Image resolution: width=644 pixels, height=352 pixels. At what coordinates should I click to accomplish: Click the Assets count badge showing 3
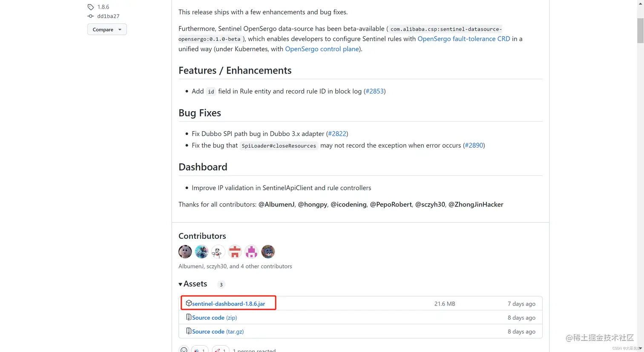[221, 284]
